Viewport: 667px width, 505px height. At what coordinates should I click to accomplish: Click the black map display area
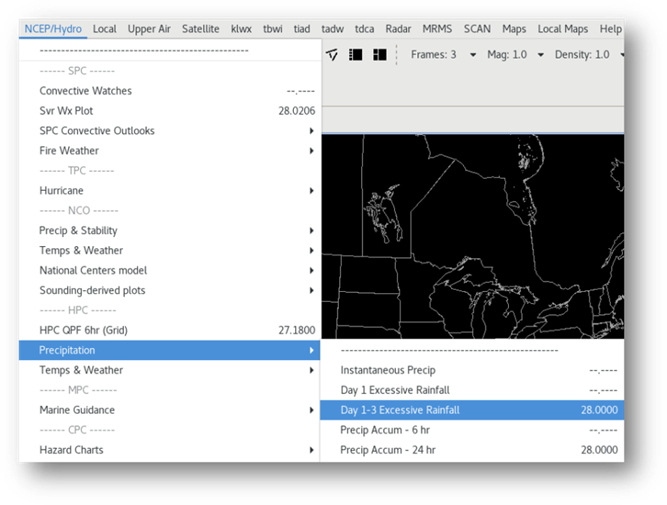click(x=473, y=237)
